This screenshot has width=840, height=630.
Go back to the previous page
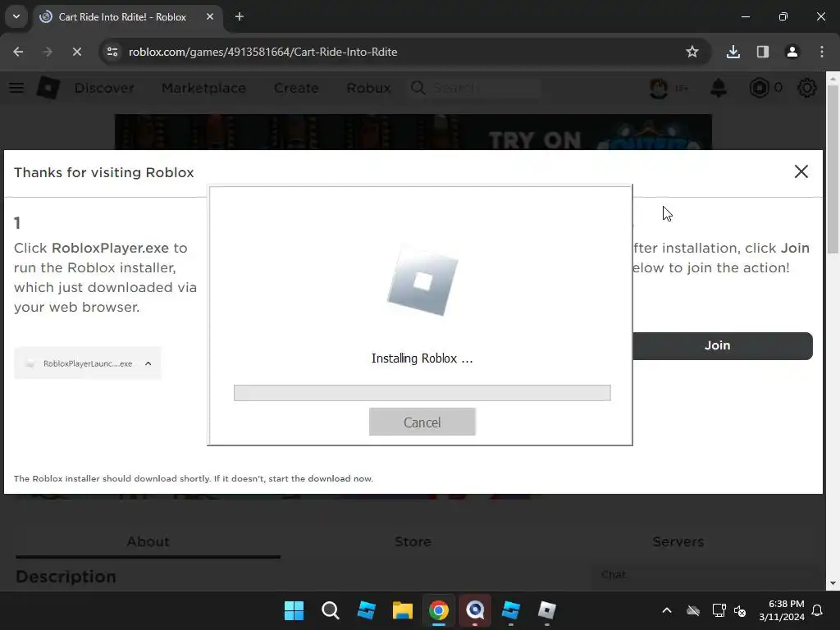(18, 52)
